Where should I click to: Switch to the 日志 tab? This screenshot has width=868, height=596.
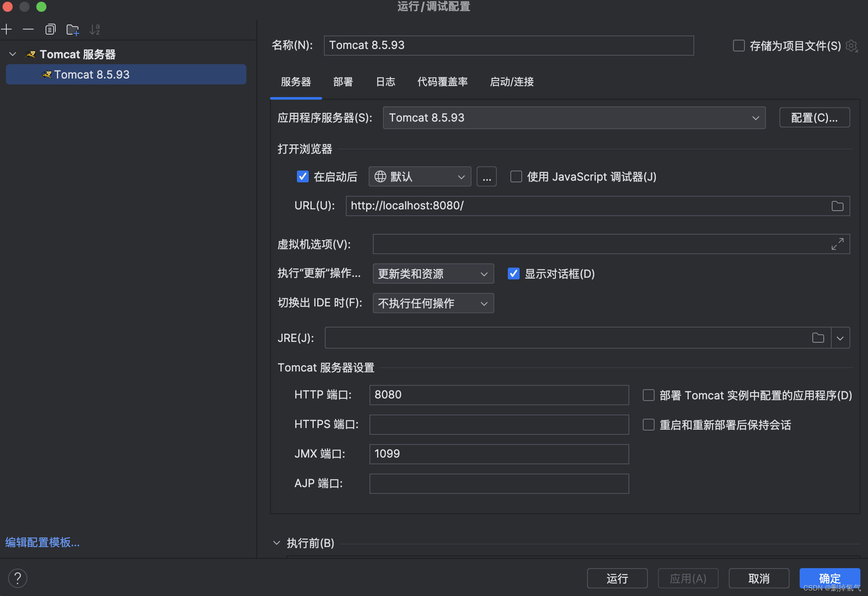pos(385,82)
